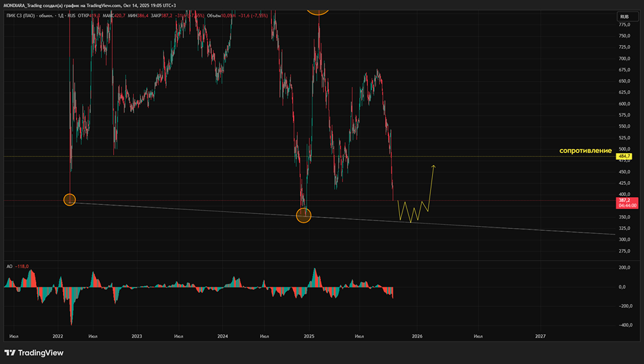Click the 700,0 price axis label
The image size is (644, 364).
(624, 59)
